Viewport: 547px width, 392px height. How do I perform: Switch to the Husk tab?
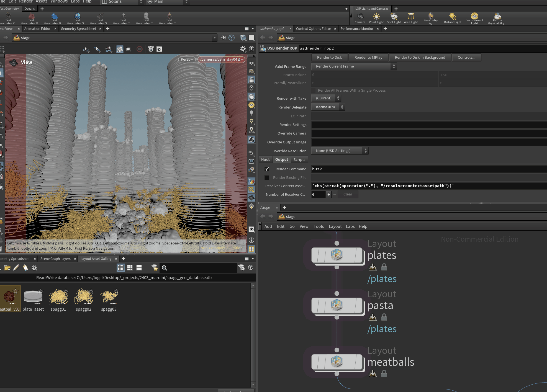(265, 159)
